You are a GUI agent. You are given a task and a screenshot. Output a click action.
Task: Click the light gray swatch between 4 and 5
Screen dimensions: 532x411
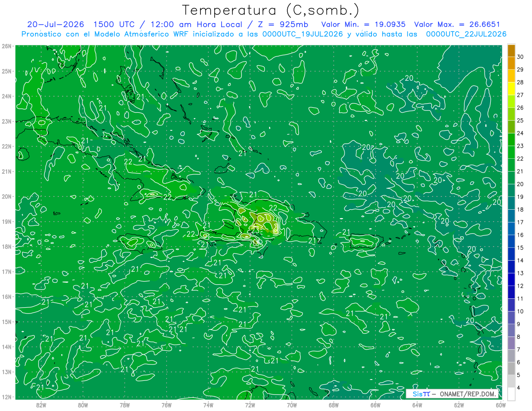coord(511,381)
